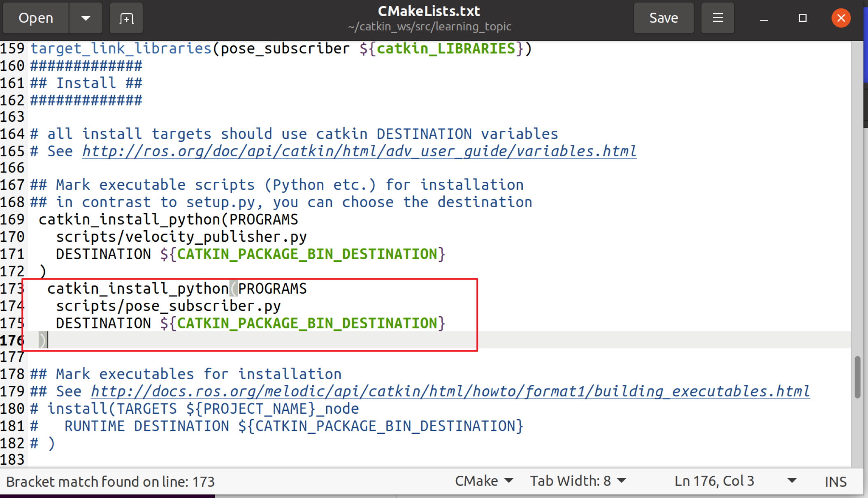868x498 pixels.
Task: Minimize the editor window
Action: pyautogui.click(x=764, y=18)
